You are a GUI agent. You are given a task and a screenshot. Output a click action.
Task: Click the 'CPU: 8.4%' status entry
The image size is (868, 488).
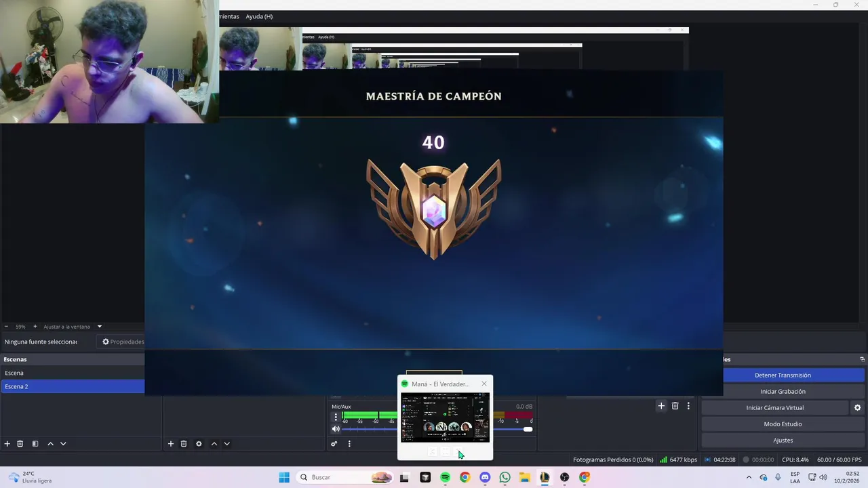pyautogui.click(x=795, y=460)
